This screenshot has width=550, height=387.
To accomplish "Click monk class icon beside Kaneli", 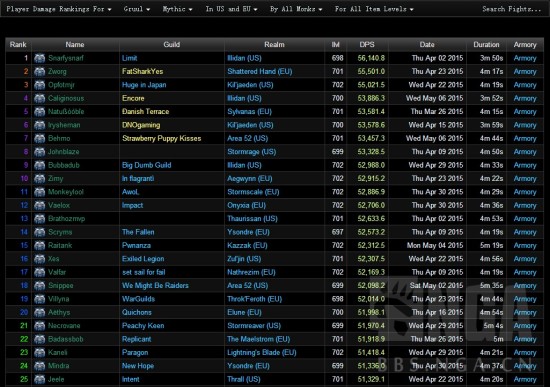I will (x=40, y=353).
